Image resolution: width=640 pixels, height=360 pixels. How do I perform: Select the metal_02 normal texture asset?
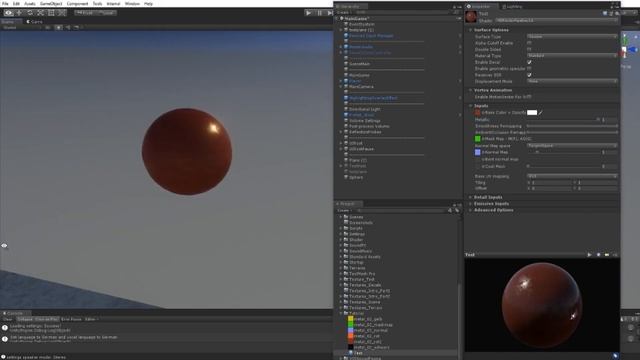(x=371, y=331)
